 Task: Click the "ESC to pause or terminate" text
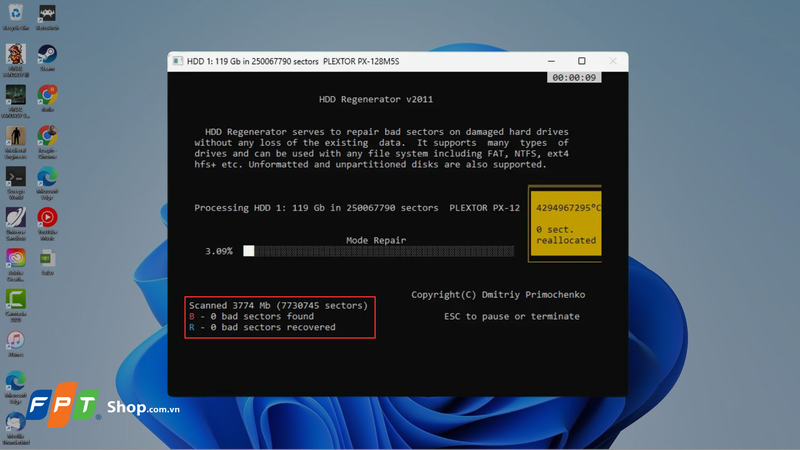512,316
